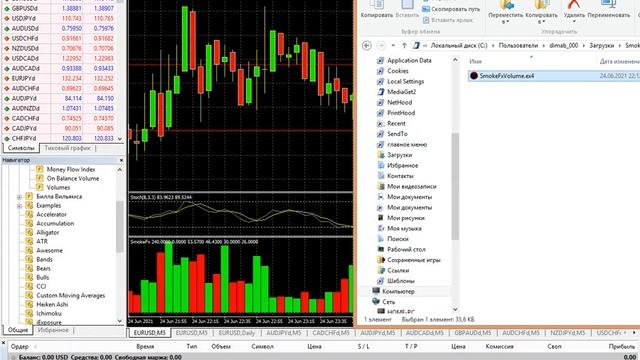
Task: Open recent locations dropdown arrow
Action: (393, 46)
